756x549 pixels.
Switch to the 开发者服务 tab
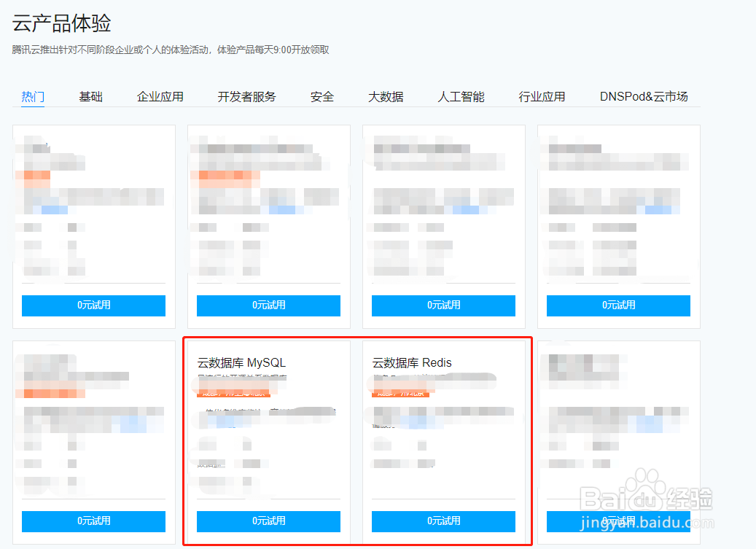click(247, 96)
